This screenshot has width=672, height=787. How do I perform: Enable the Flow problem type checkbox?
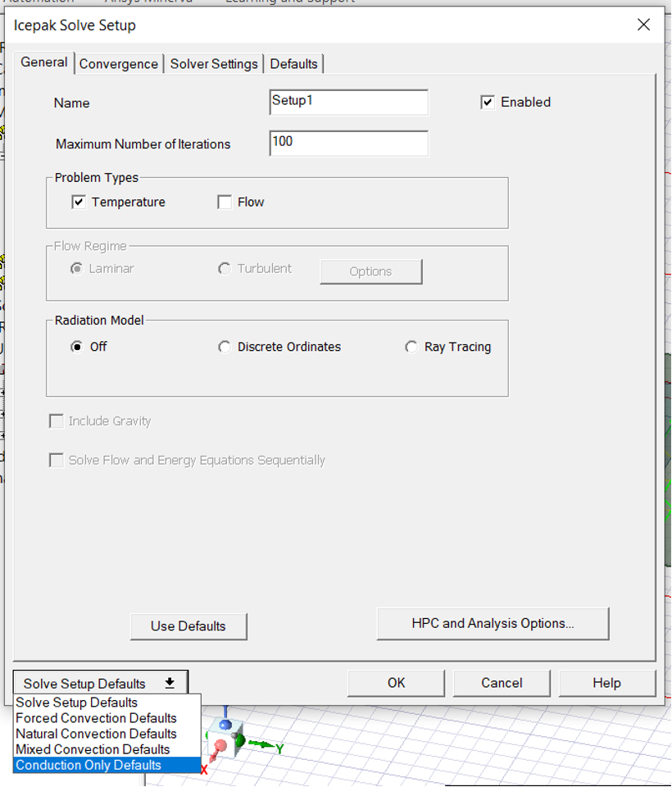point(225,202)
